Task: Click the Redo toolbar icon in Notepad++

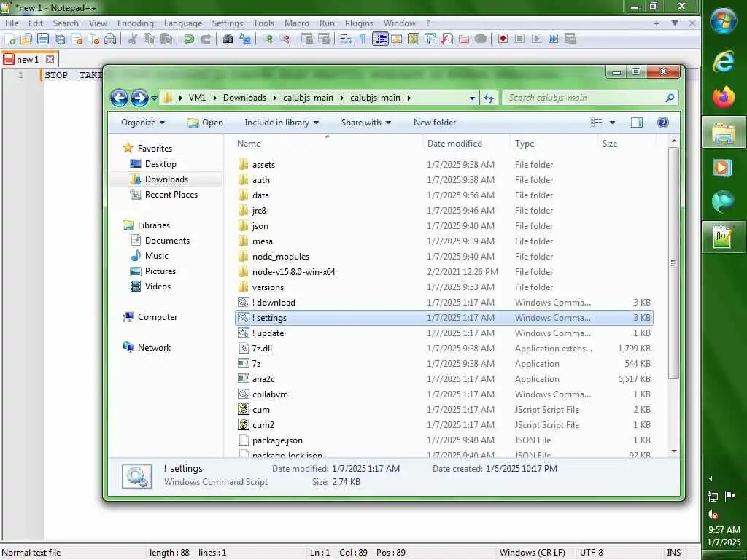Action: (206, 39)
